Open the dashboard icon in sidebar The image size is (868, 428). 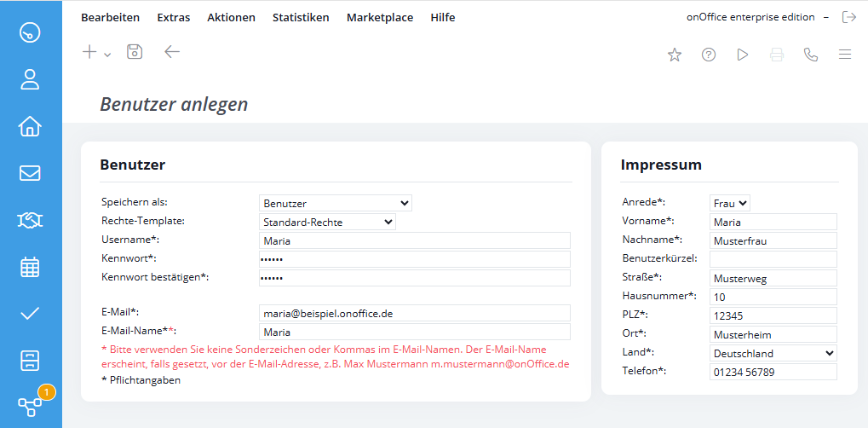coord(30,32)
